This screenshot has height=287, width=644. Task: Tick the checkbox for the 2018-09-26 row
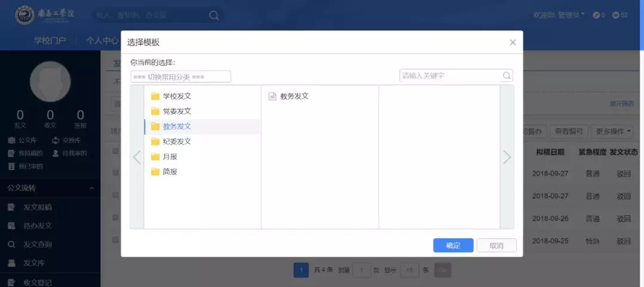[116, 218]
